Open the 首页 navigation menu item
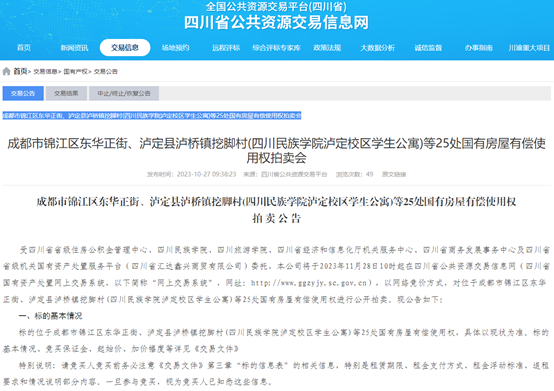The height and width of the screenshot is (391, 554). coord(24,48)
